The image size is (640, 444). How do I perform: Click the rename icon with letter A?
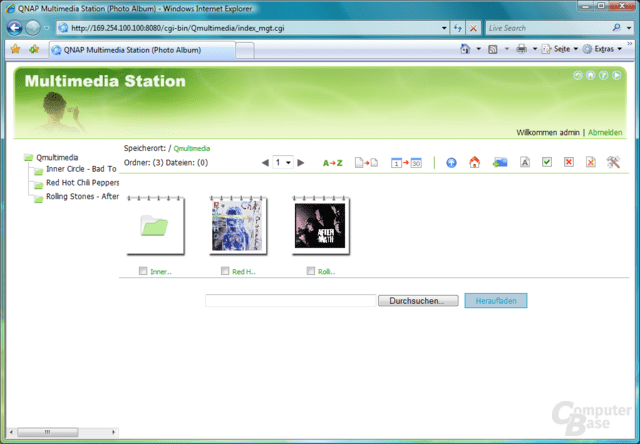(524, 162)
